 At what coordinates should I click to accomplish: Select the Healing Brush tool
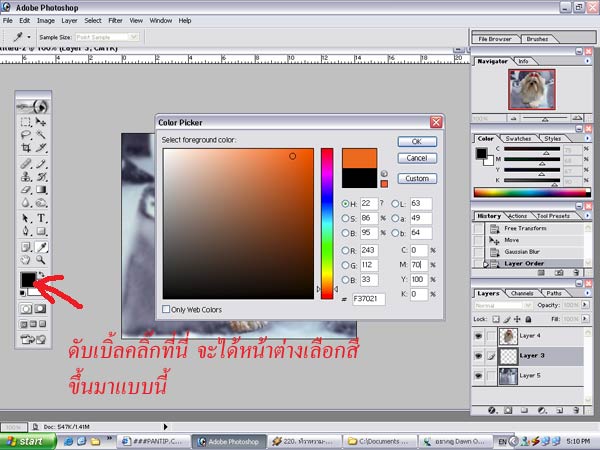pyautogui.click(x=26, y=164)
